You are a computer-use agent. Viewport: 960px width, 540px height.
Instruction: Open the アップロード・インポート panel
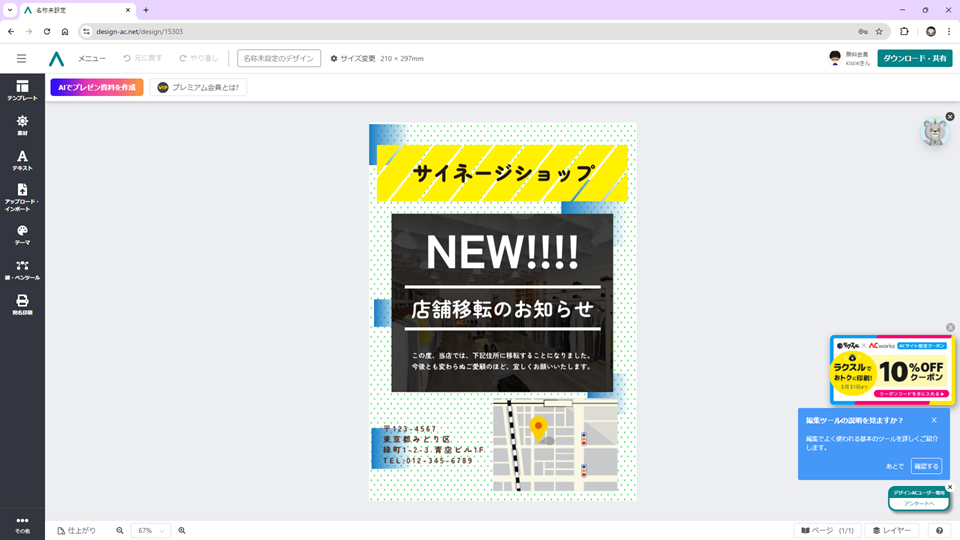pyautogui.click(x=22, y=197)
